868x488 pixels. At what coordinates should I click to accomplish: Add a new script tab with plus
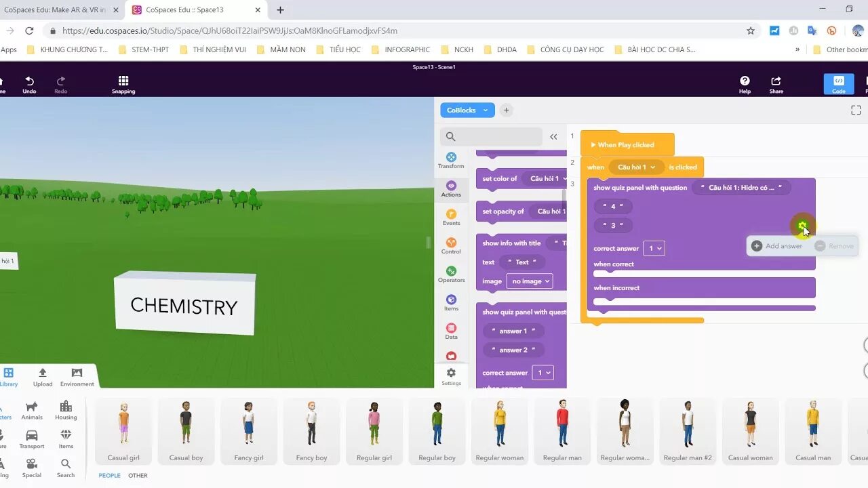point(506,110)
